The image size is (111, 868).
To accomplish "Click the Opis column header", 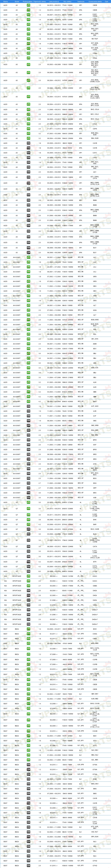I will click(x=106, y=1).
